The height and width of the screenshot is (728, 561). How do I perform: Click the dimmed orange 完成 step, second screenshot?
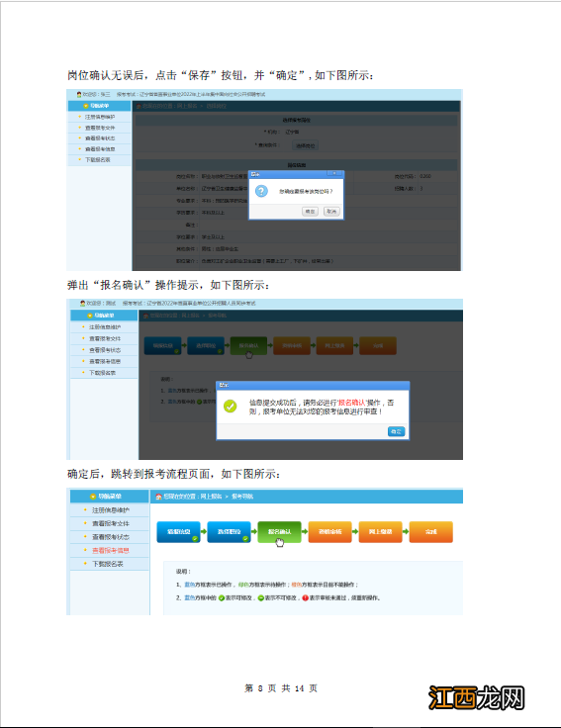tap(378, 346)
